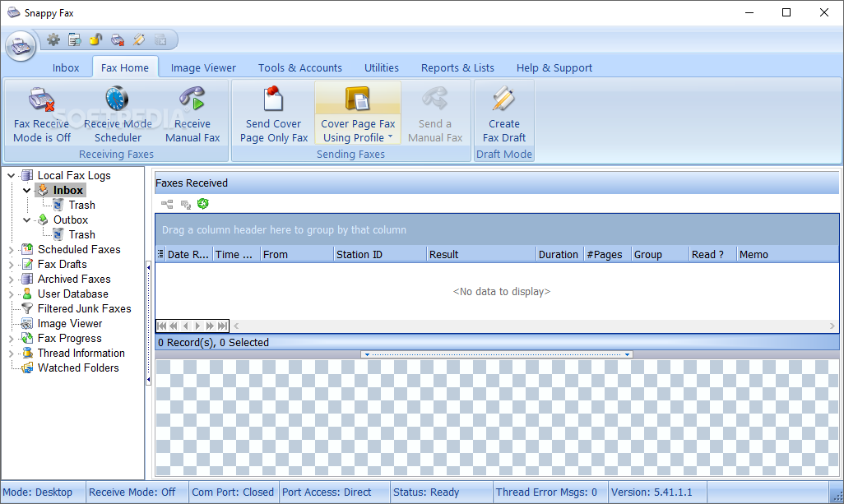The width and height of the screenshot is (844, 504).
Task: Sort by the #Pages column header
Action: (x=608, y=254)
